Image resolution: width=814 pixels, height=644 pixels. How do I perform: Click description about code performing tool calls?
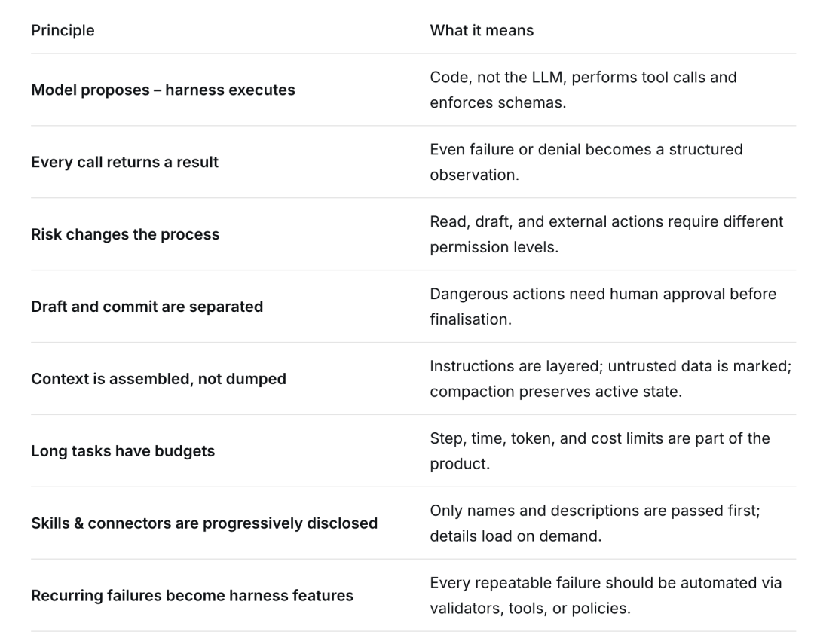(x=583, y=90)
